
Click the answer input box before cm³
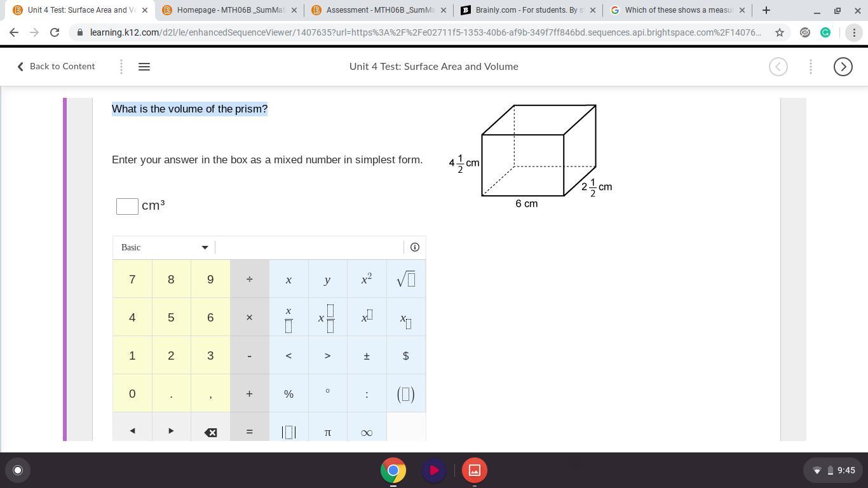(126, 205)
